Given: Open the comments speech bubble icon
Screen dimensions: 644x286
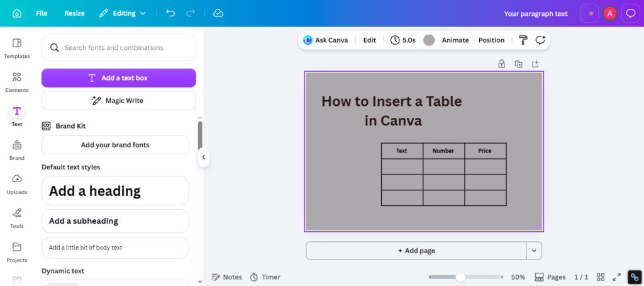Looking at the screenshot, I should [630, 14].
